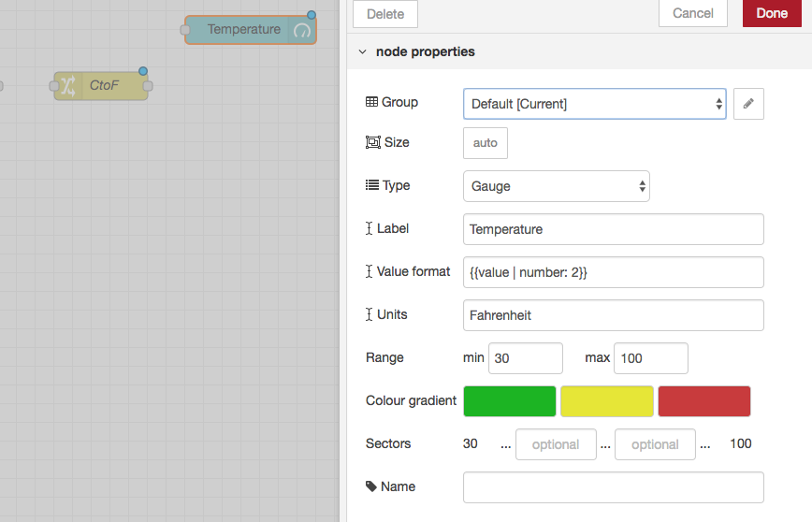This screenshot has width=812, height=522.
Task: Click the Delete button
Action: 385,14
